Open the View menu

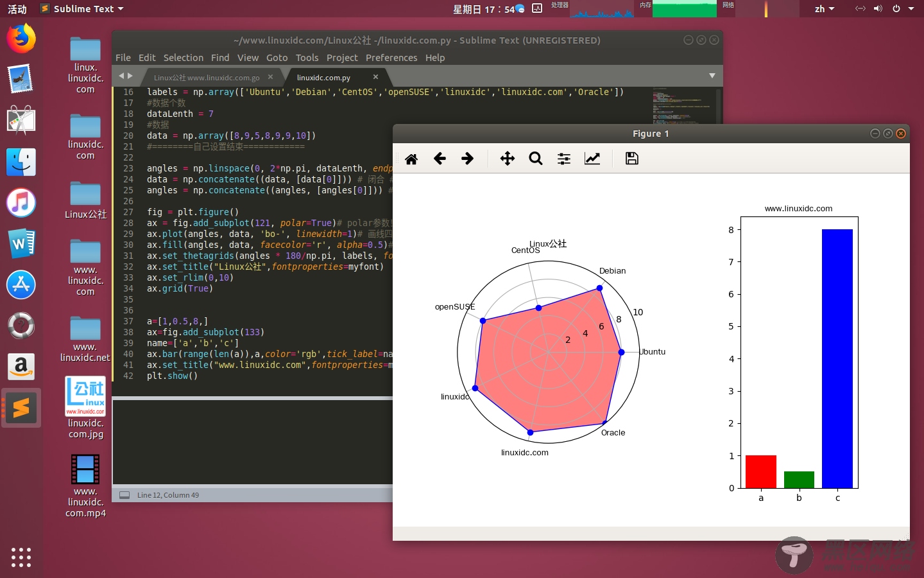[248, 58]
